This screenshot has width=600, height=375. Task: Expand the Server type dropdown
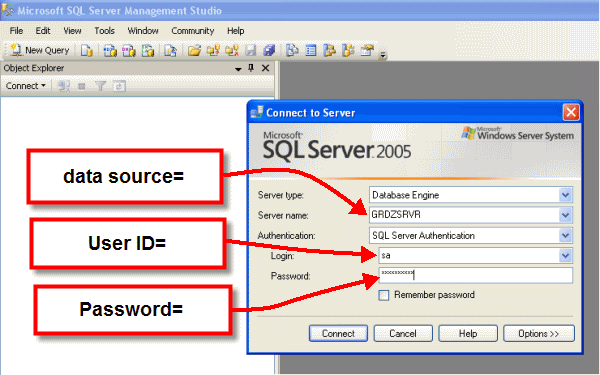[x=565, y=195]
